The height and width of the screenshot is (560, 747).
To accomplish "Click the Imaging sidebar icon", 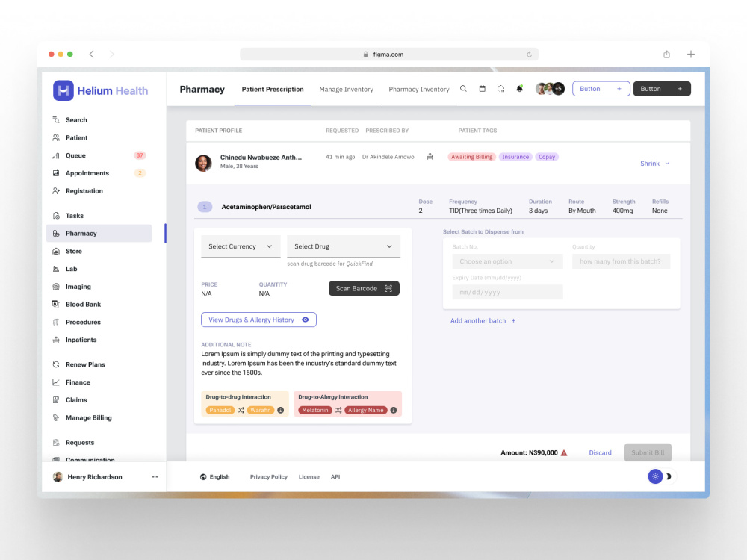I will click(56, 287).
